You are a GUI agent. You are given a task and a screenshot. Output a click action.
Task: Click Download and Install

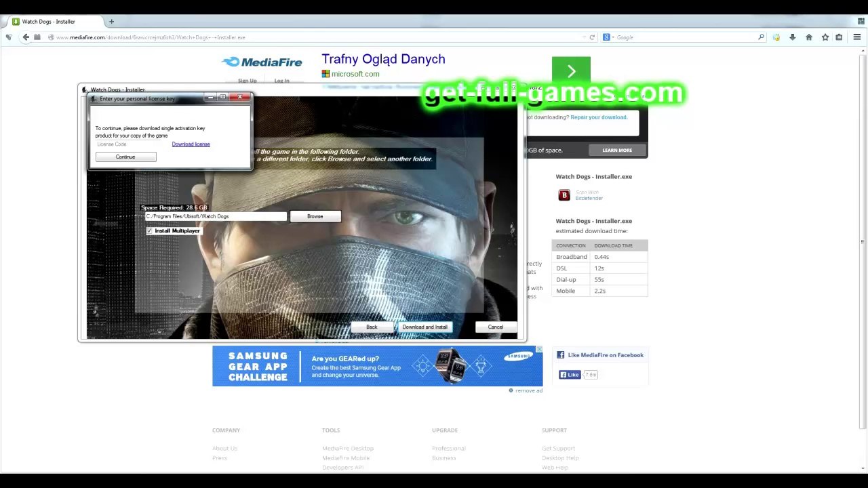pyautogui.click(x=425, y=327)
